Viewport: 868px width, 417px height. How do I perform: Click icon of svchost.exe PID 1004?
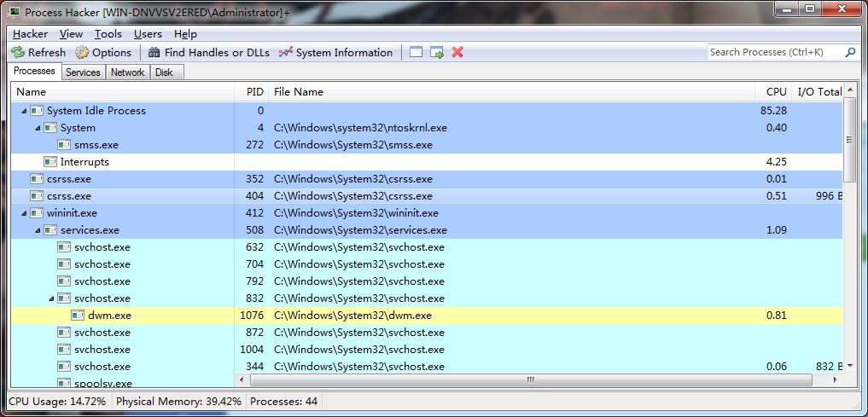(x=64, y=350)
